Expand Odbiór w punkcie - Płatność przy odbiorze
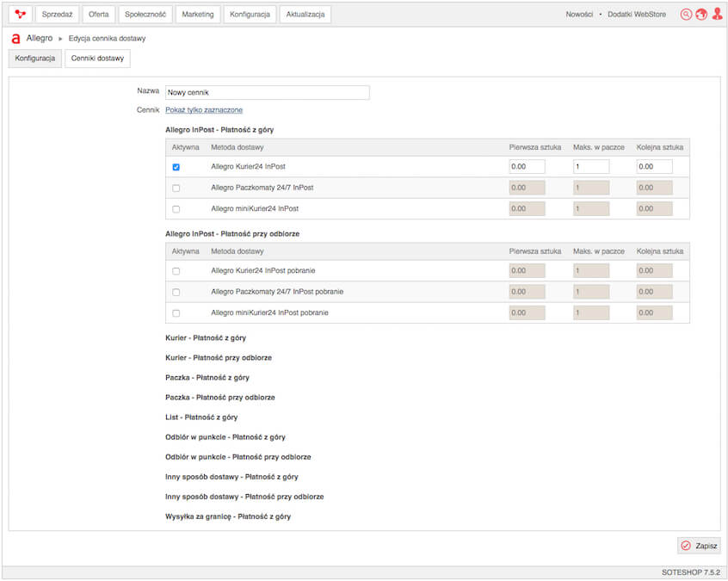This screenshot has width=728, height=581. [x=238, y=457]
